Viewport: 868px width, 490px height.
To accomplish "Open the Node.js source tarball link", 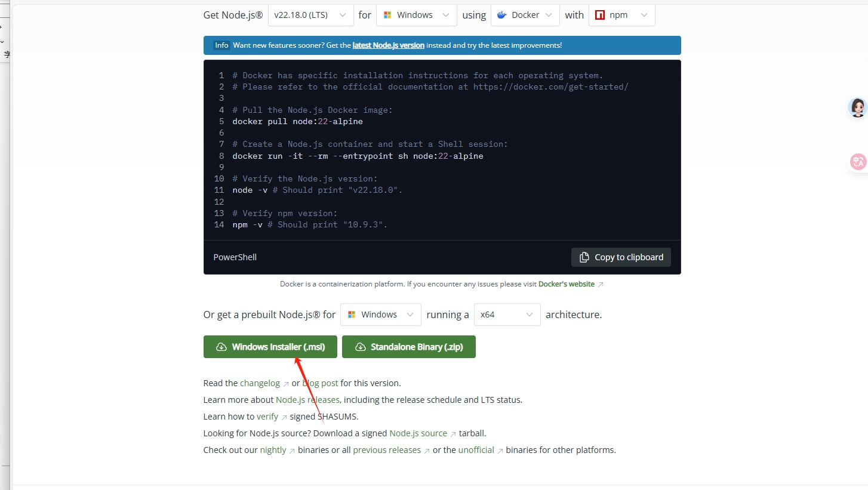I will pyautogui.click(x=418, y=433).
